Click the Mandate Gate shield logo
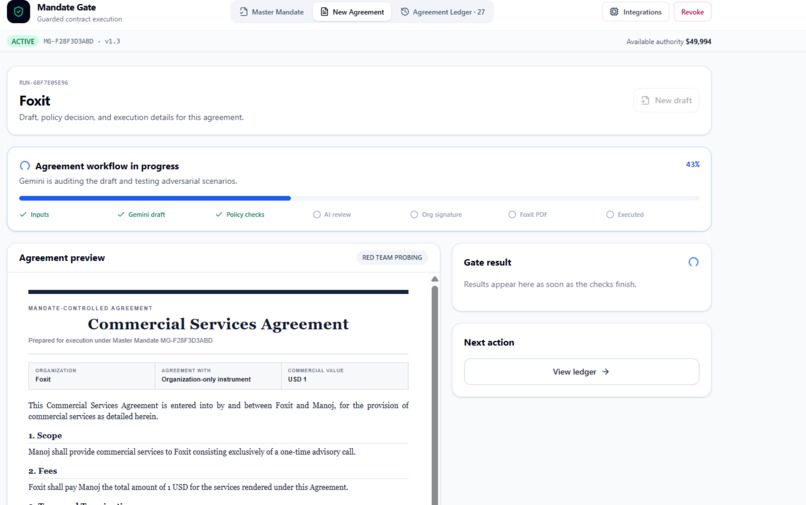The width and height of the screenshot is (806, 505). click(x=19, y=12)
